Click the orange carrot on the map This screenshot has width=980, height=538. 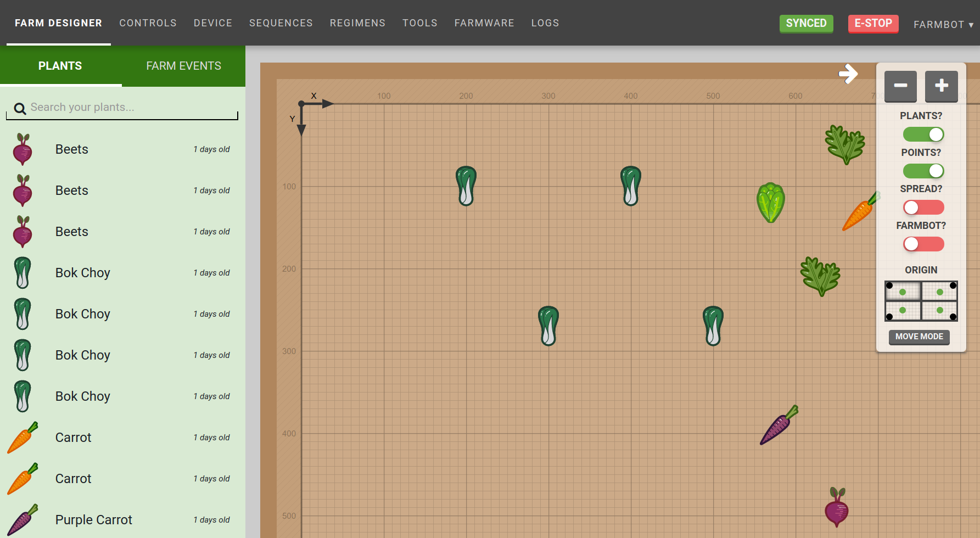[x=859, y=212]
